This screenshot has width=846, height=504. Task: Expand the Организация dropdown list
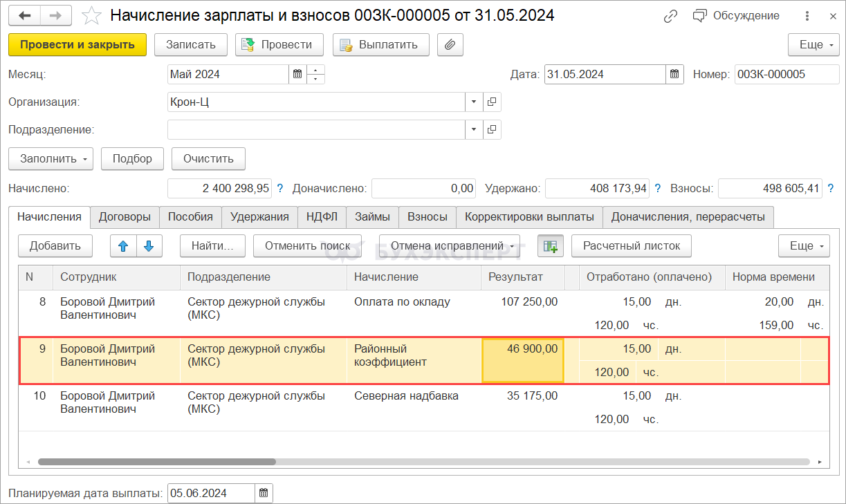coord(474,102)
